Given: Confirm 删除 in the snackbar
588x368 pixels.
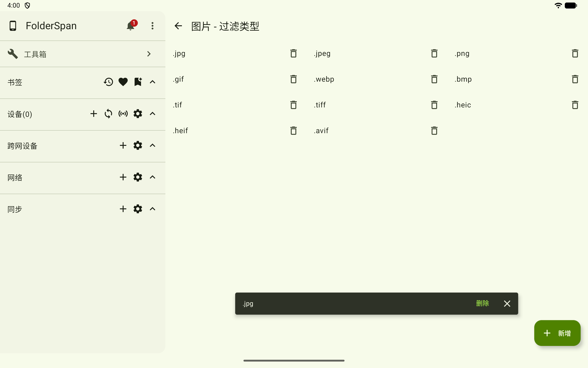Looking at the screenshot, I should pos(482,304).
